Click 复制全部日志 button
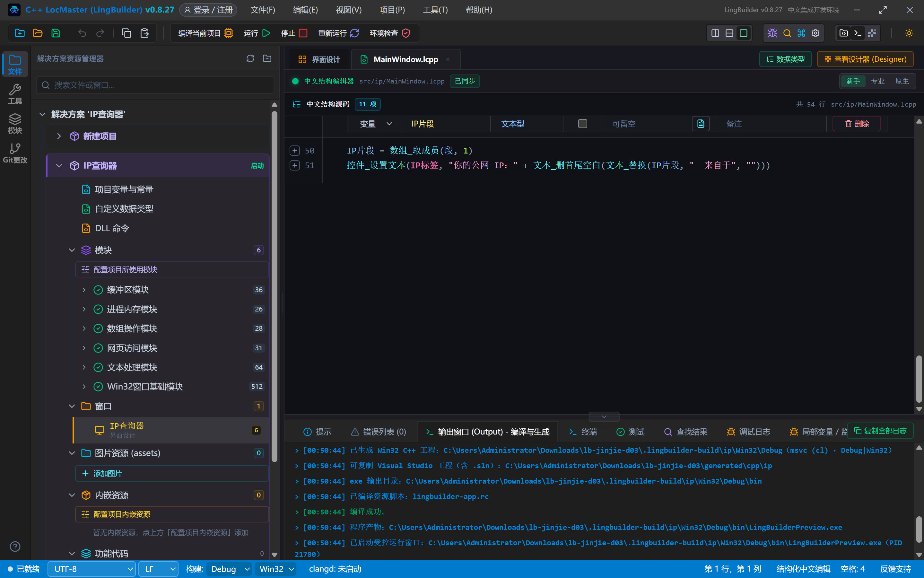The image size is (924, 578). click(x=880, y=431)
